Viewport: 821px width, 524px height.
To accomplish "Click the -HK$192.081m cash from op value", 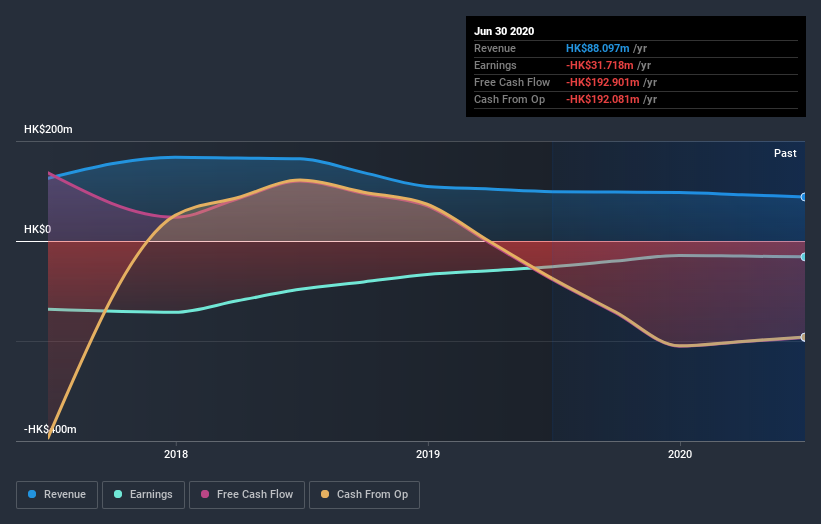I will [x=603, y=99].
